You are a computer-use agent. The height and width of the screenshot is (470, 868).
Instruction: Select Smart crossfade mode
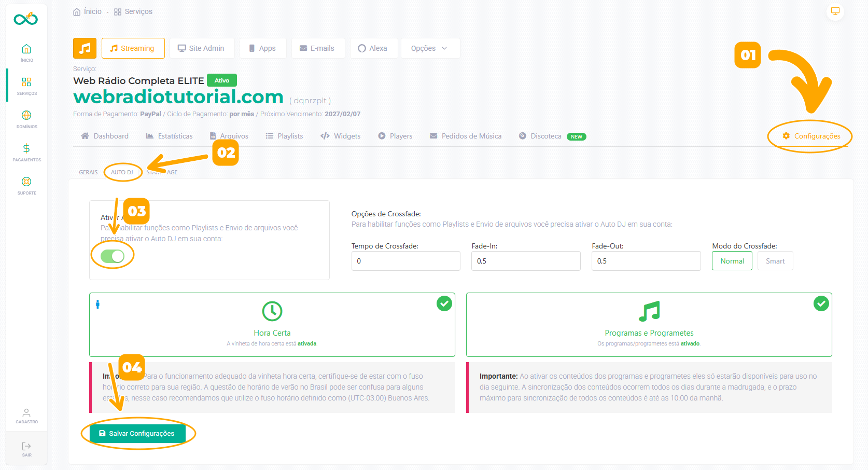pyautogui.click(x=775, y=261)
